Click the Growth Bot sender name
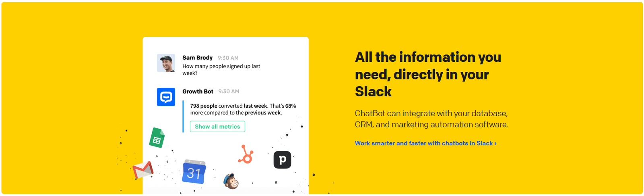 tap(198, 92)
